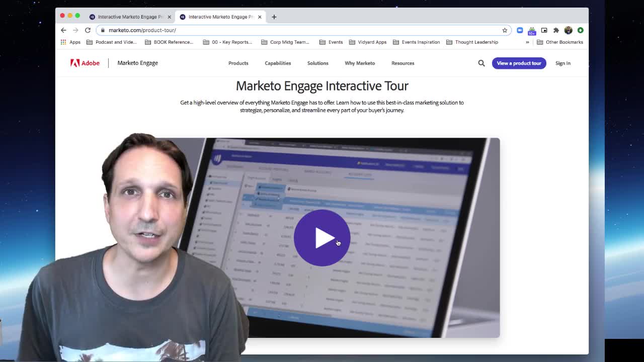The height and width of the screenshot is (362, 644).
Task: Open BOOK Reference bookmark folder
Action: (x=169, y=42)
